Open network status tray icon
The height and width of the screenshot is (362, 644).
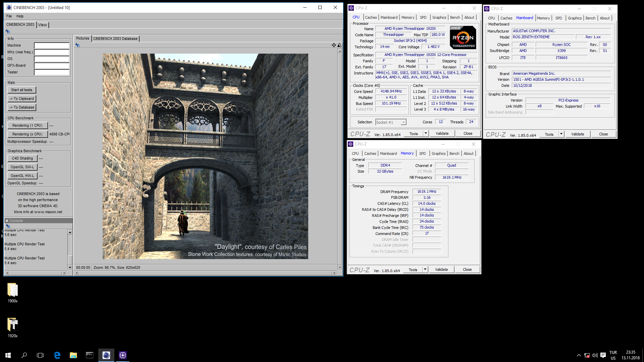click(587, 355)
